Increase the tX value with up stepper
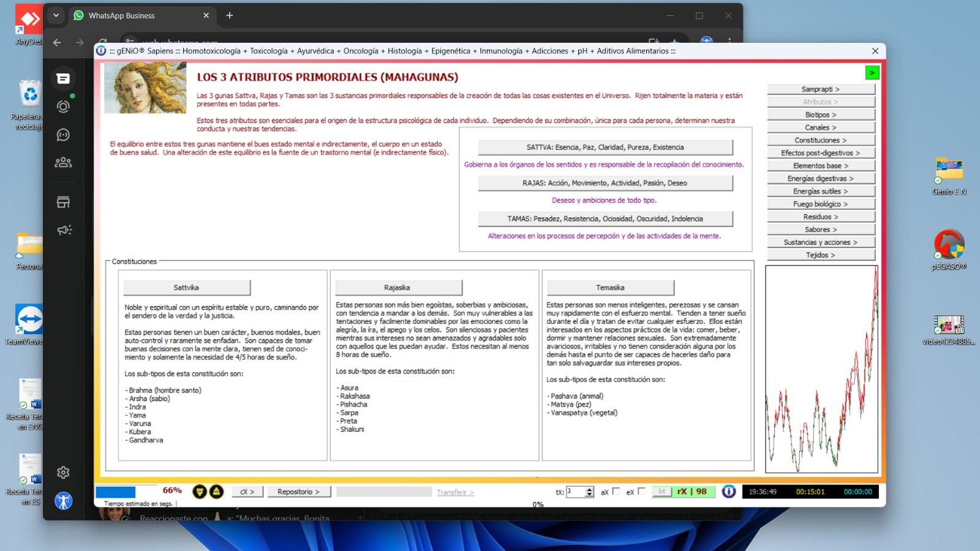The image size is (980, 551). coord(589,489)
